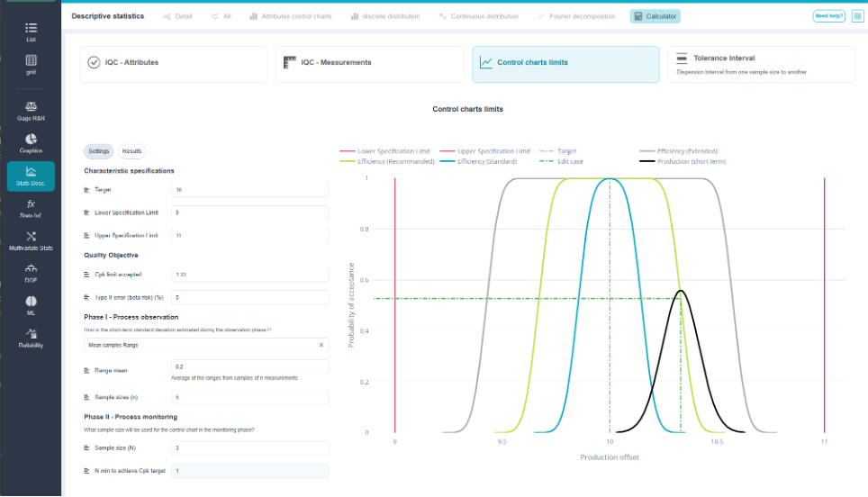Select the Tolerance Interval card
The width and height of the screenshot is (868, 497).
pyautogui.click(x=762, y=65)
